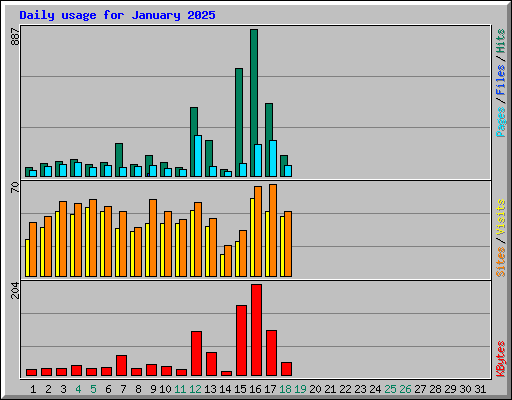This screenshot has height=400, width=512.
Task: Select day label 30 on the x-axis
Action: [x=465, y=389]
